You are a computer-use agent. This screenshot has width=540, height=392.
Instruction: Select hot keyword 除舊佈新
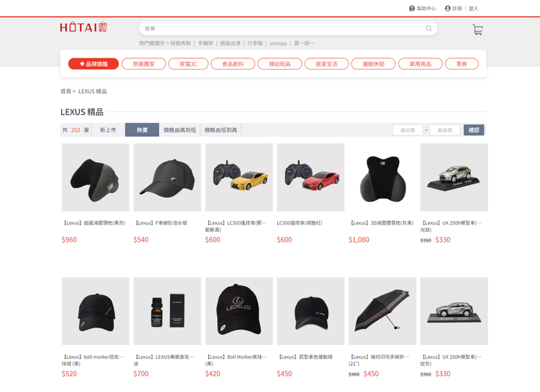180,44
